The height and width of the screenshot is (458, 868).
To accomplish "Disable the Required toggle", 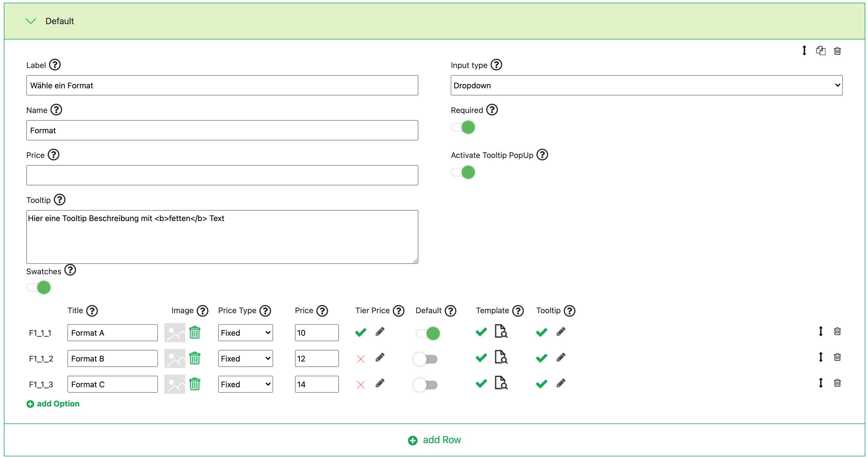I will (463, 128).
